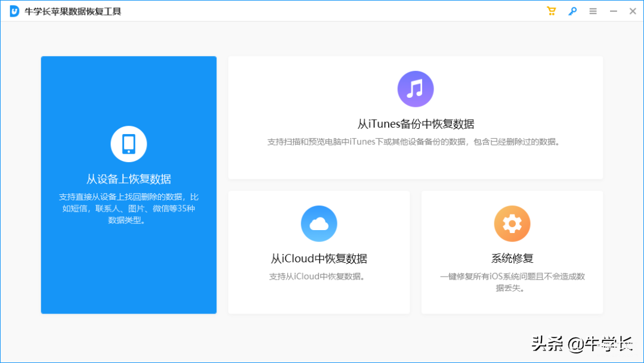Choose 从iTunes备份中恢复数据 option
Image resolution: width=644 pixels, height=363 pixels.
[x=415, y=123]
